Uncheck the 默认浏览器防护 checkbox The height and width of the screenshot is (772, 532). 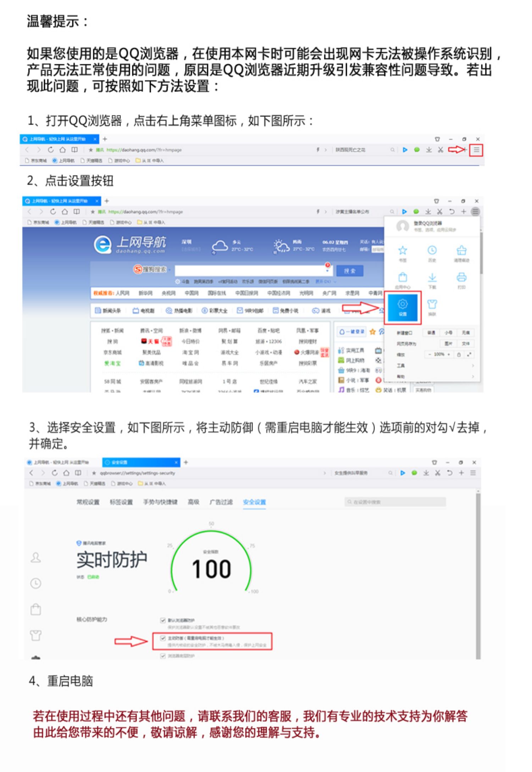[x=163, y=620]
